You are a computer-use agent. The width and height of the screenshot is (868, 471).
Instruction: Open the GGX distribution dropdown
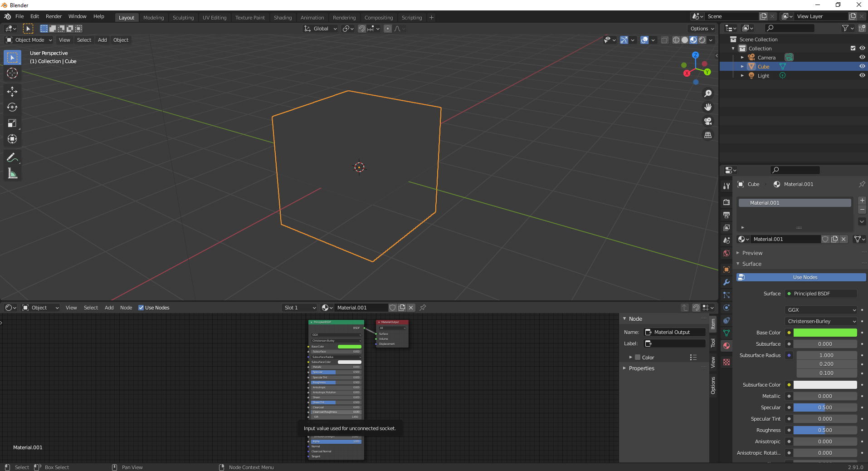(821, 310)
